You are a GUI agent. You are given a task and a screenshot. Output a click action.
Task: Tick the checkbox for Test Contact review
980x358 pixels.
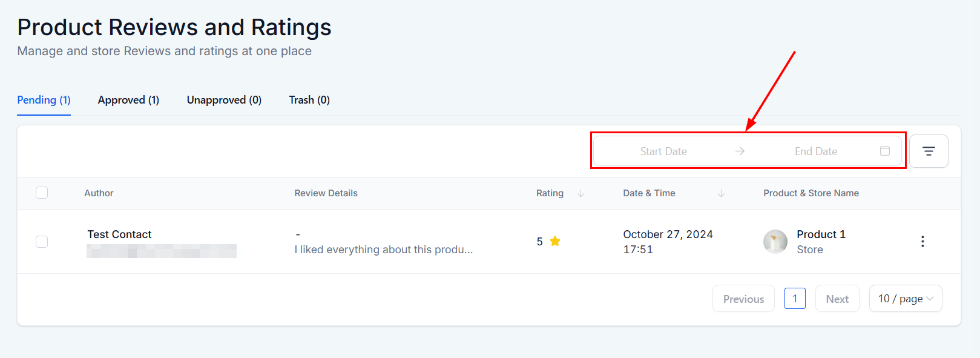click(42, 242)
